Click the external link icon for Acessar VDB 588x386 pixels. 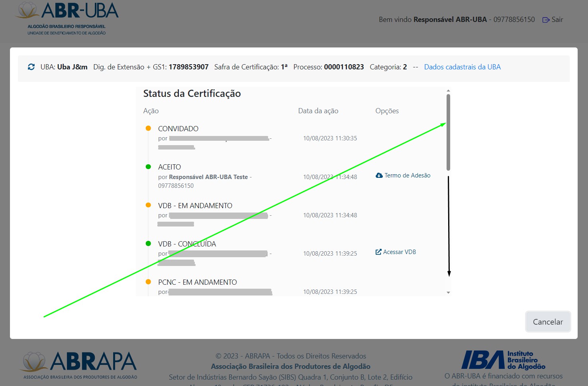coord(378,252)
